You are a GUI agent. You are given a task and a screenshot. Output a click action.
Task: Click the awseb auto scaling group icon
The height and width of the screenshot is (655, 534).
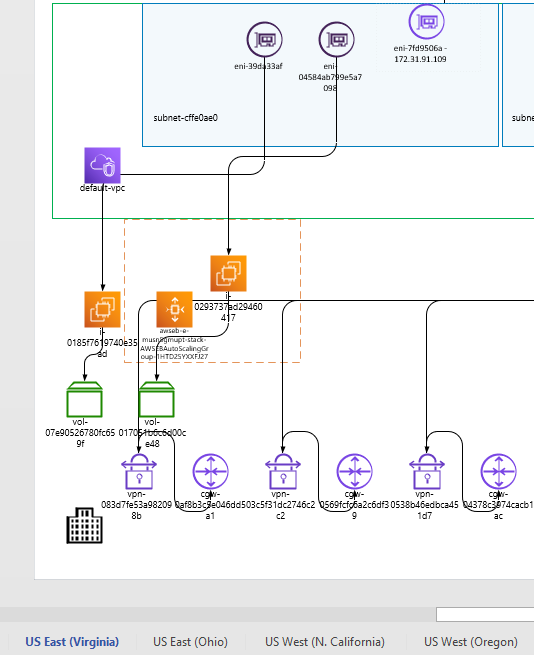pos(175,310)
